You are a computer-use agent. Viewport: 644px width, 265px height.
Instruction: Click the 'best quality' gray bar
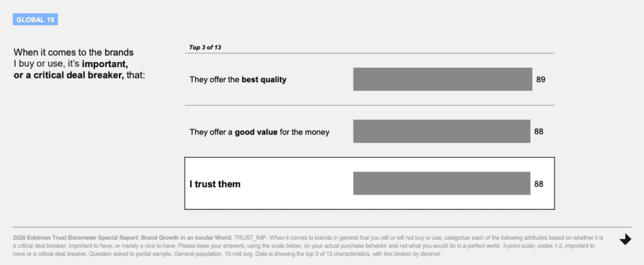pyautogui.click(x=443, y=79)
